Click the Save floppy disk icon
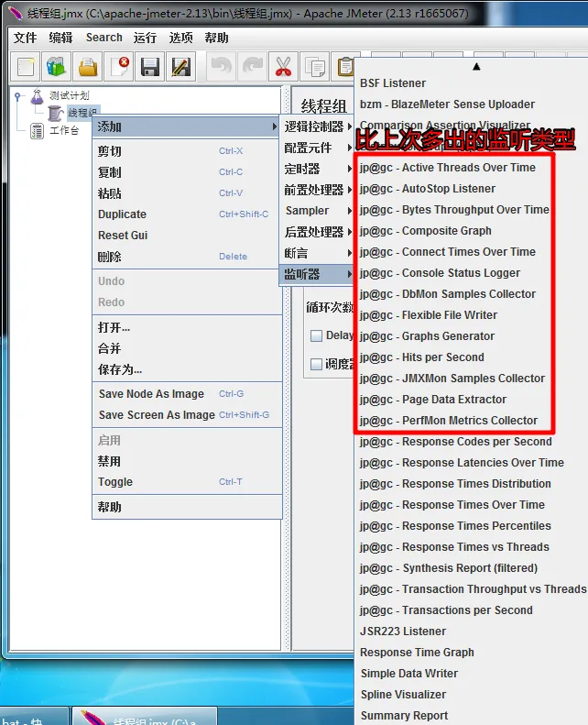 click(x=150, y=67)
